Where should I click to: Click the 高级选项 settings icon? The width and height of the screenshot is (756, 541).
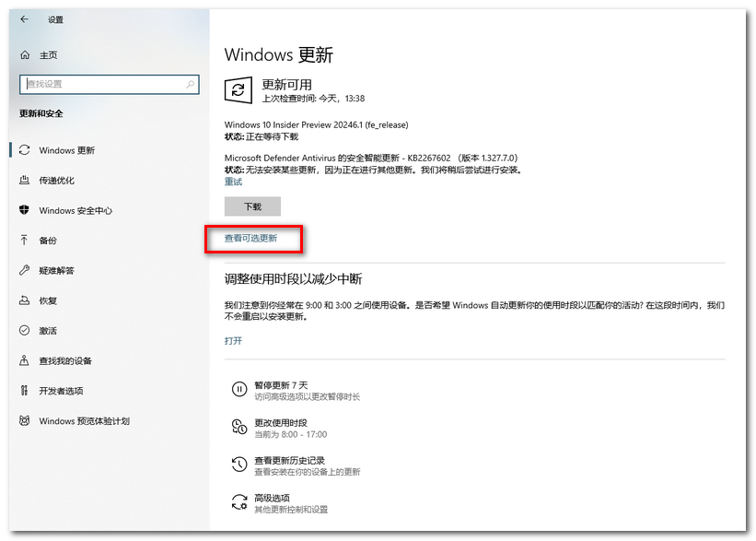tap(238, 502)
